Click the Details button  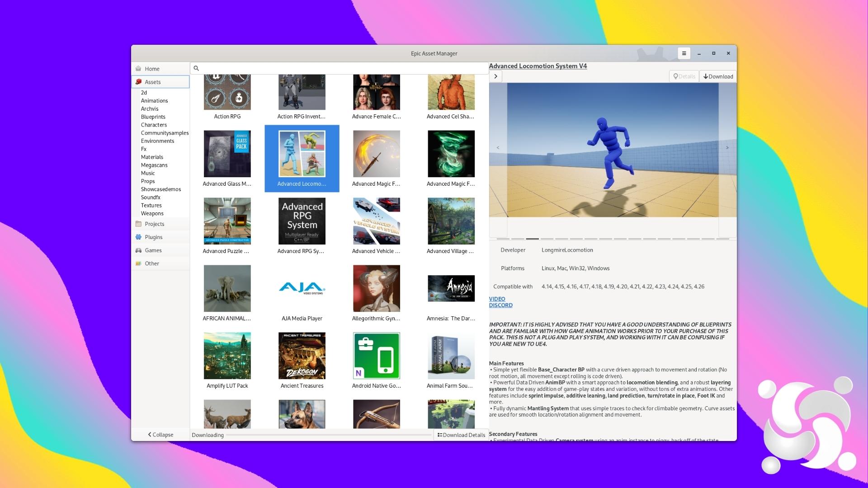pos(684,76)
